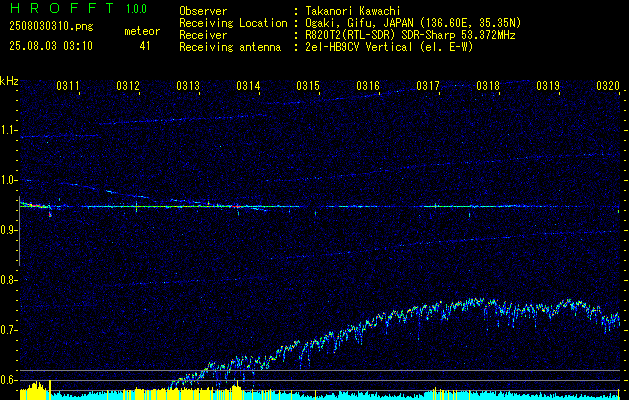Click frequency axis label 1.0
Viewport: 629px width, 400px height.
[x=8, y=180]
